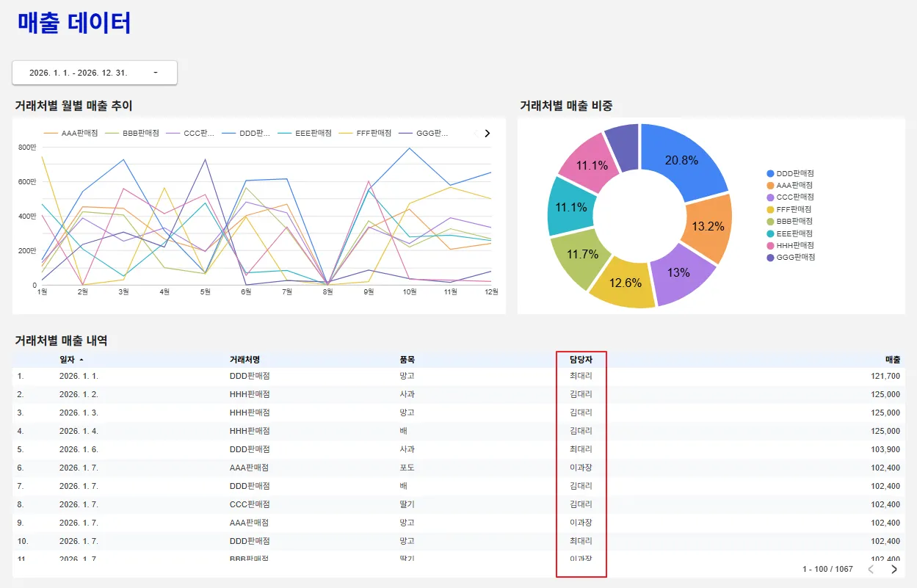The width and height of the screenshot is (917, 588).
Task: Click the GGG판매점 purple donut legend dot
Action: [x=770, y=257]
